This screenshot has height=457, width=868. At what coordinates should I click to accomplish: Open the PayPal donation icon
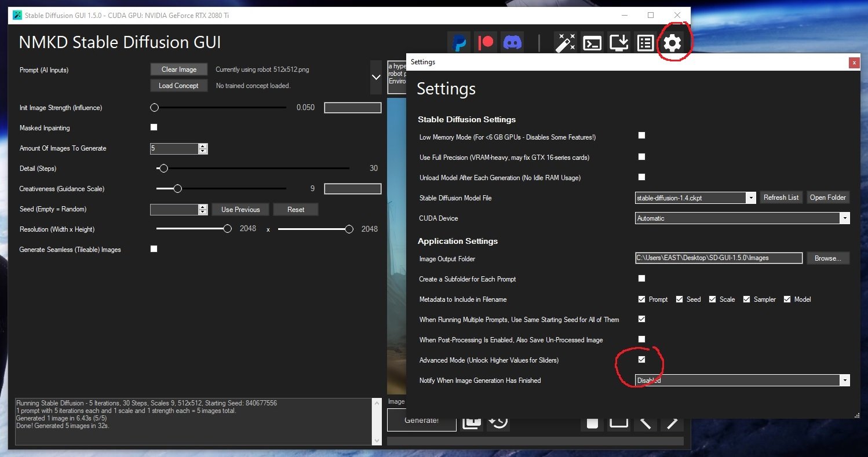(x=459, y=43)
